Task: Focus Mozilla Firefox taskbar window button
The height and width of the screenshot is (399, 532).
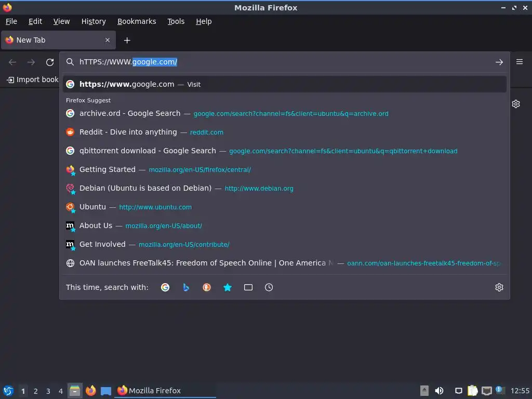Action: (x=166, y=391)
